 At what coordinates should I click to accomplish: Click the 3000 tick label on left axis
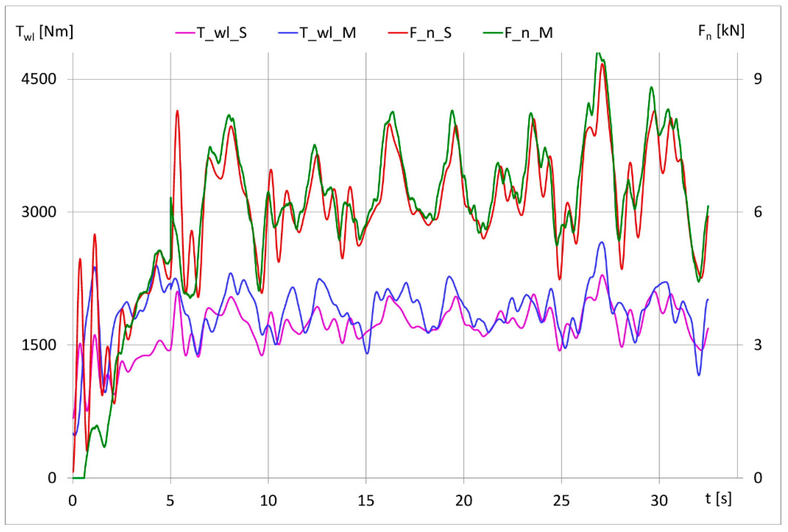pos(38,212)
